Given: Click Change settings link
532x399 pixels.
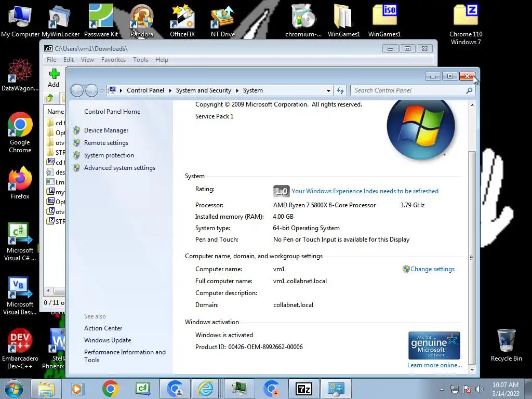Looking at the screenshot, I should [x=432, y=269].
